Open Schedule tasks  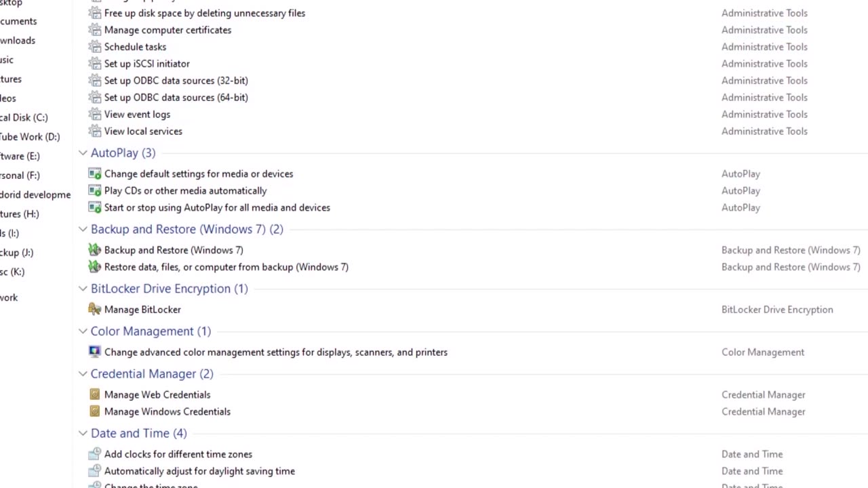coord(135,47)
